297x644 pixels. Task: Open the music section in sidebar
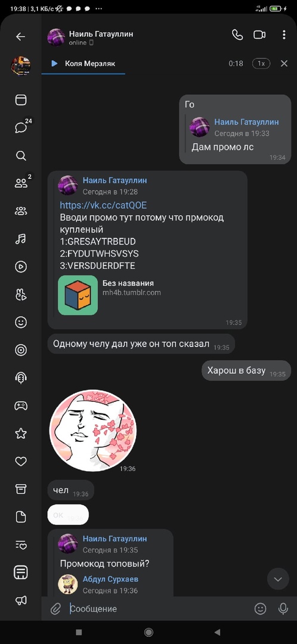point(21,239)
